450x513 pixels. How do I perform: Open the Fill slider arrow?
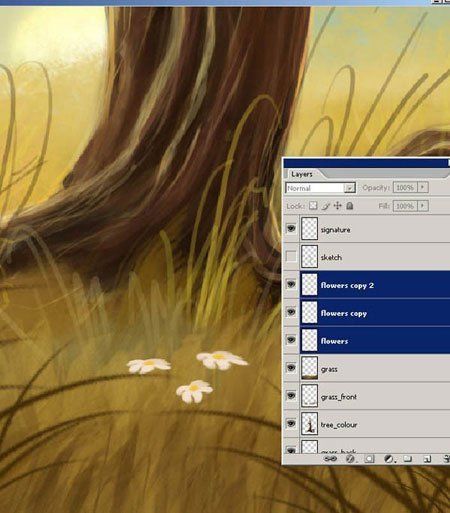coord(423,206)
